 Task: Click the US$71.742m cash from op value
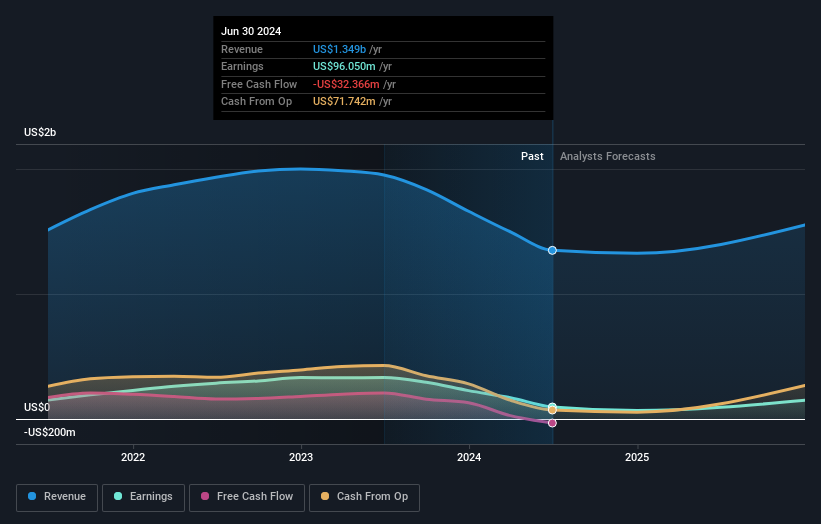click(344, 102)
